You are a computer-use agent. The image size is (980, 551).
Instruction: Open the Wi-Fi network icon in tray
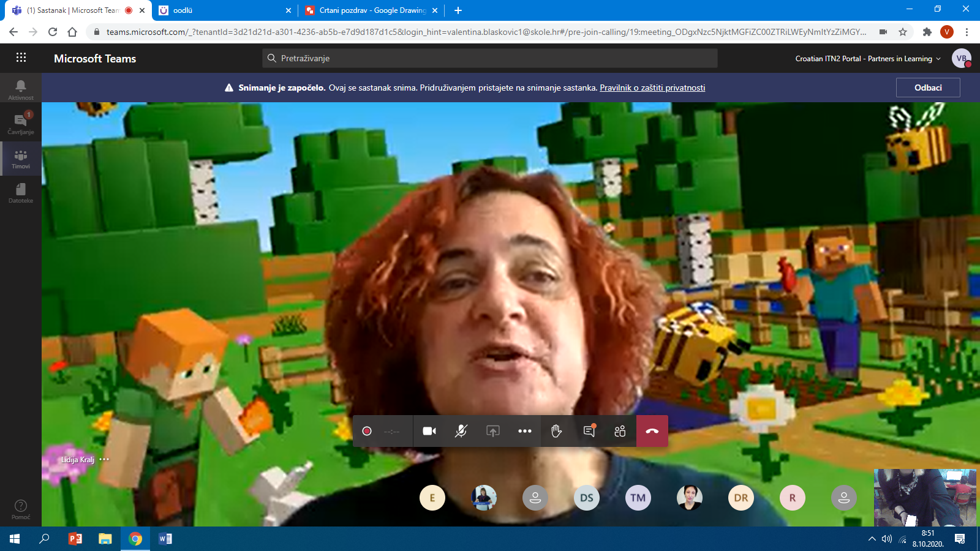click(x=902, y=539)
